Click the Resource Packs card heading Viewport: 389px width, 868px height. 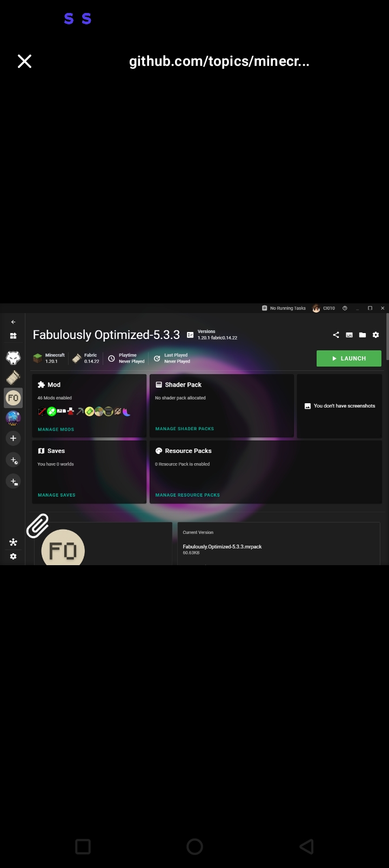pyautogui.click(x=183, y=451)
